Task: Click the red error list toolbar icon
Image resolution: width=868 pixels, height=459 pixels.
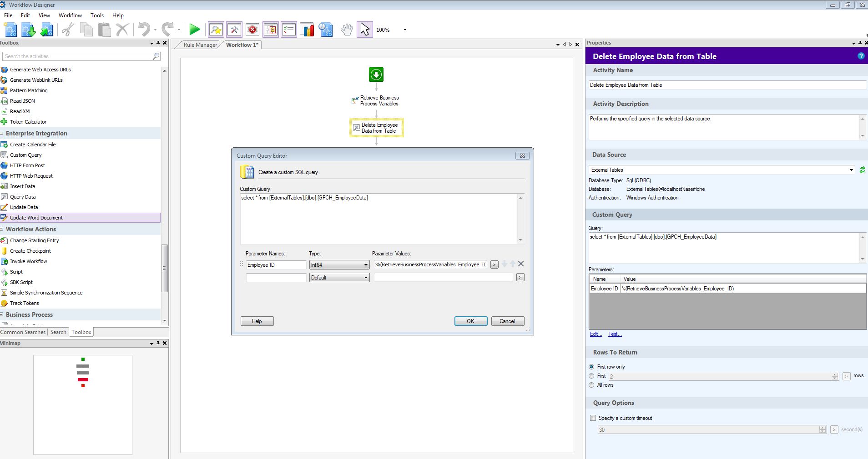Action: pos(252,30)
